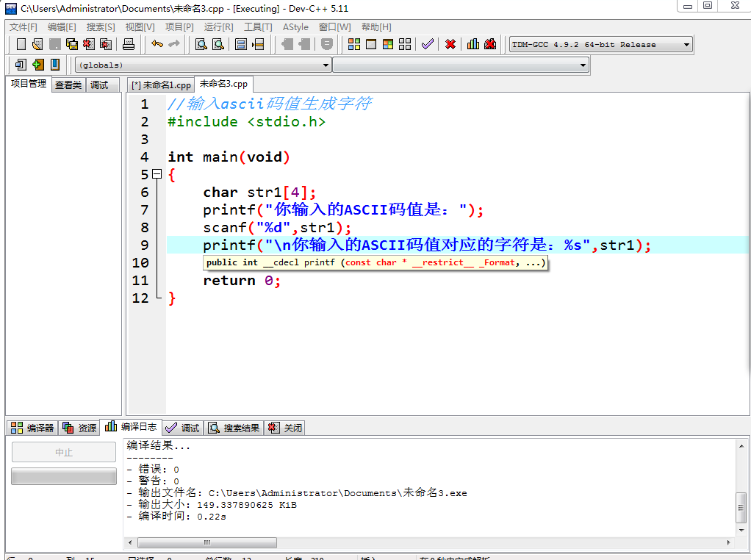Create a new source file via toolbar icon

(21, 45)
